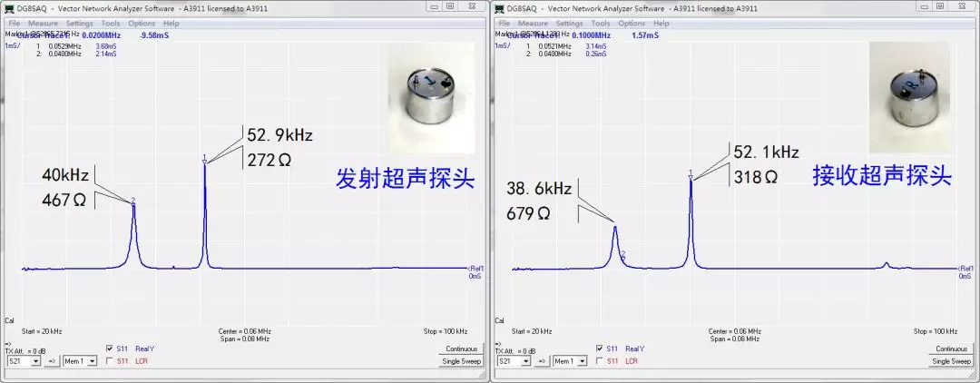The width and height of the screenshot is (980, 383).
Task: Open Tools menu in left analyzer window
Action: click(x=111, y=23)
